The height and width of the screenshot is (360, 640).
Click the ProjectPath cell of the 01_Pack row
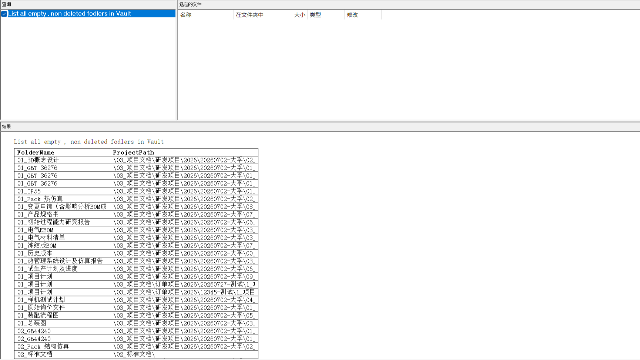coord(185,199)
